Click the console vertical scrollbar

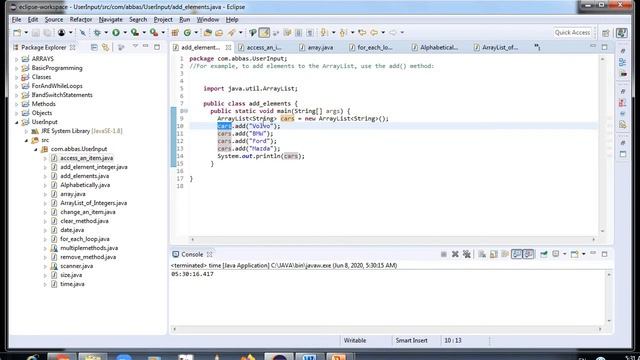(609, 297)
